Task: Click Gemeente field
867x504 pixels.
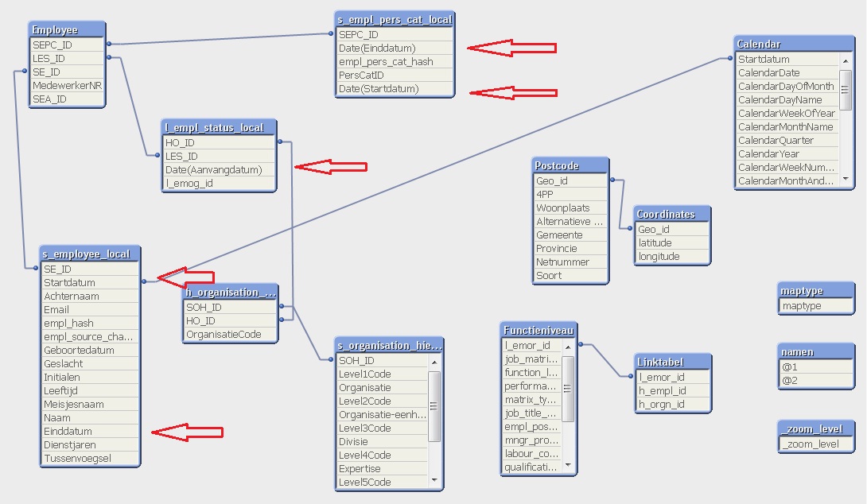Action: (570, 235)
